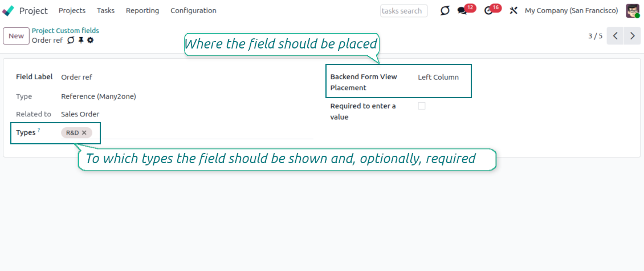Click the pin icon next to Order ref
The width and height of the screenshot is (644, 271).
pyautogui.click(x=81, y=41)
